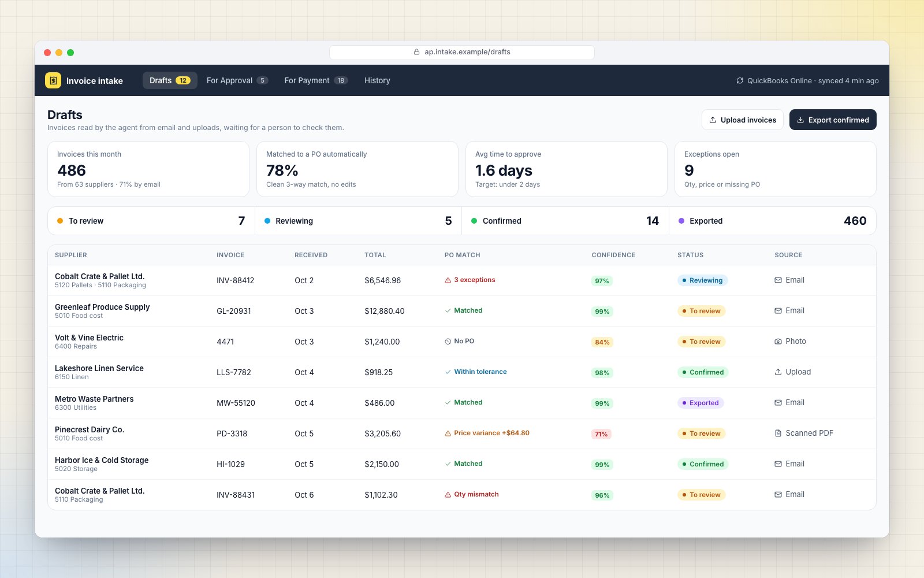This screenshot has width=924, height=578.
Task: Click invoice number HI-1029
Action: tap(230, 464)
